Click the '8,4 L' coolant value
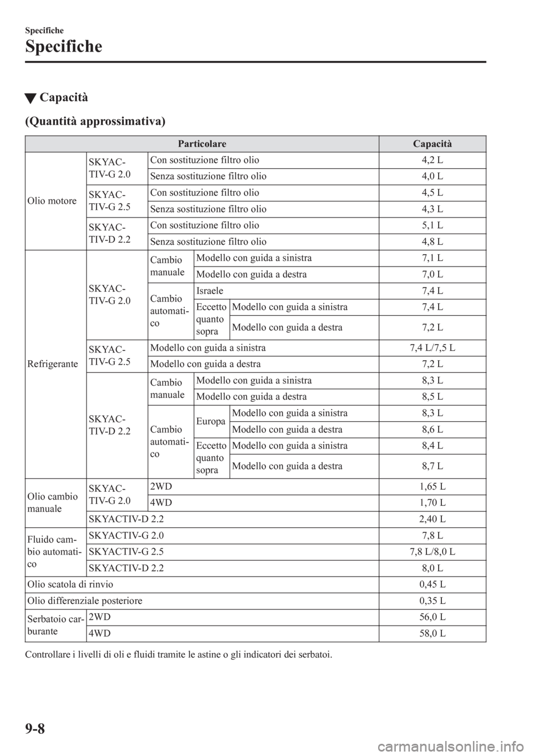Screen dimensions: 533x756 [432, 446]
